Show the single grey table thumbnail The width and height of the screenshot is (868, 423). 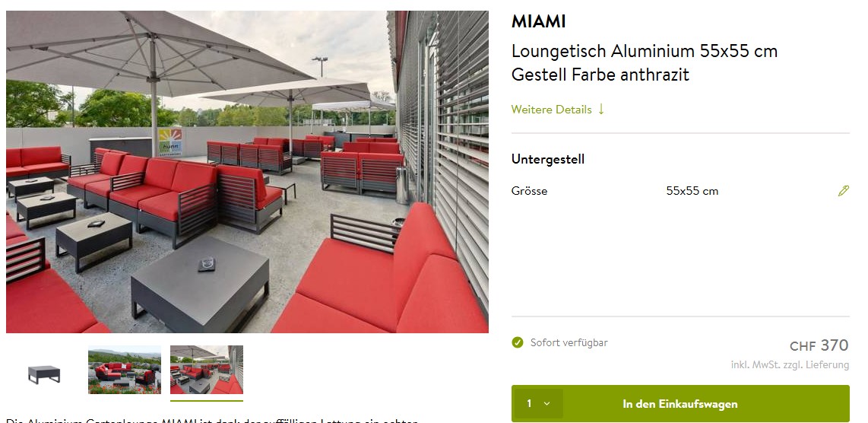pos(44,374)
